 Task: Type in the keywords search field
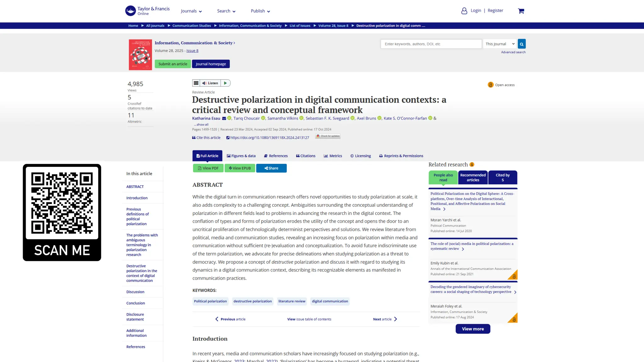[431, 44]
